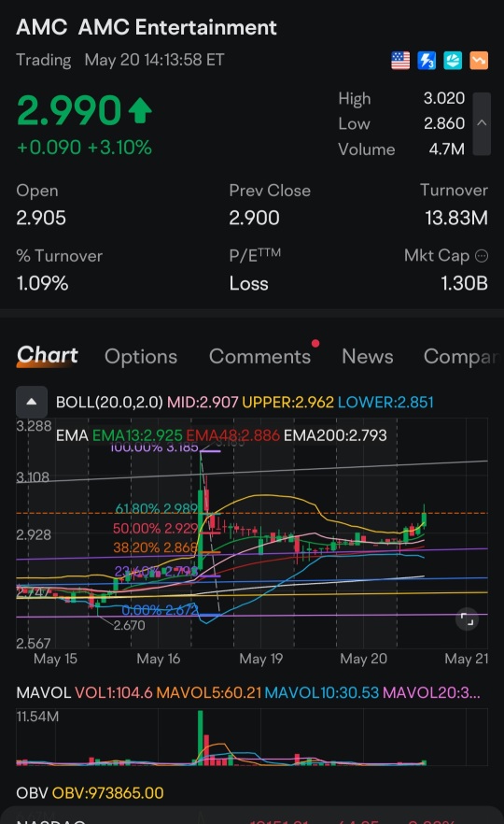Tap the P/E TTM Loss value
Viewport: 504px width, 824px height.
coord(249,284)
